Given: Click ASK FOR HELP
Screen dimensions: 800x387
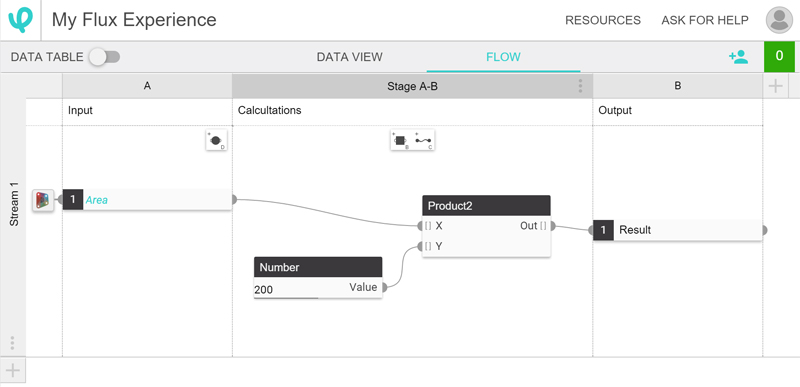Looking at the screenshot, I should tap(705, 20).
